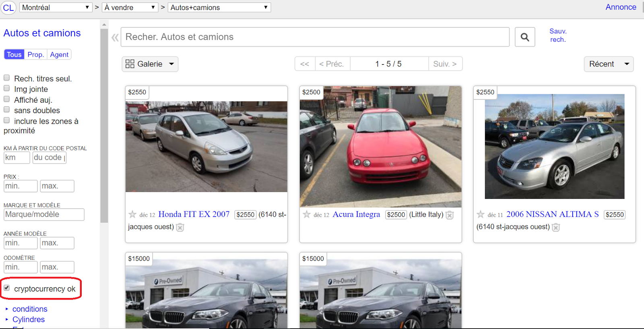Tick the 'sans doubles' checkbox

[6, 110]
